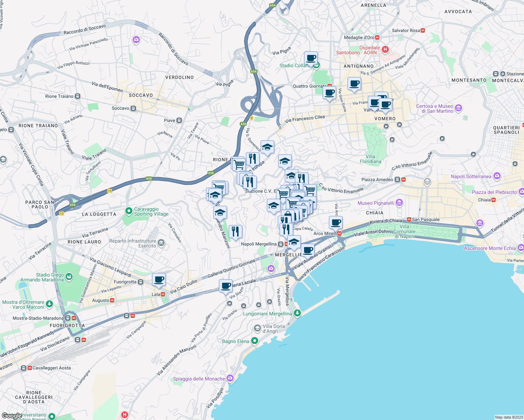
Task: Click the Bagno Elena green pin
Action: pyautogui.click(x=255, y=341)
